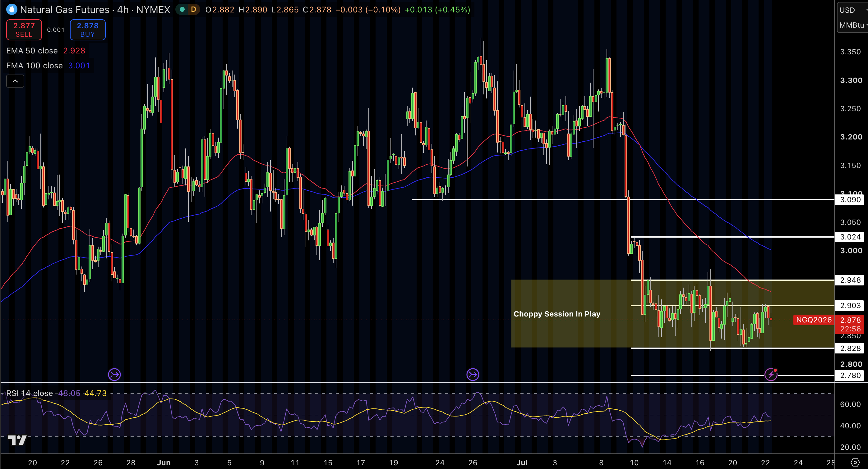Select the 'Choppy Session In Play' text annotation
The width and height of the screenshot is (868, 469).
pos(557,314)
